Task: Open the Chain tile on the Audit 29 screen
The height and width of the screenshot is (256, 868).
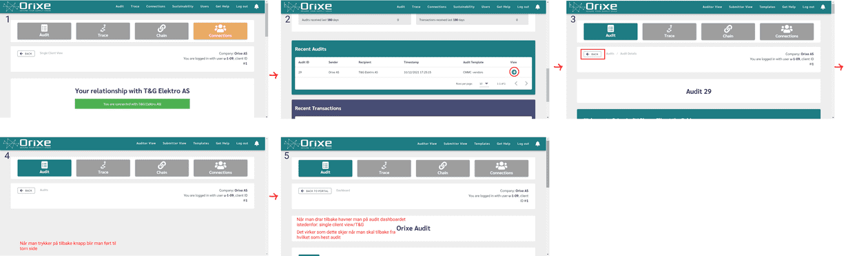Action: 727,32
